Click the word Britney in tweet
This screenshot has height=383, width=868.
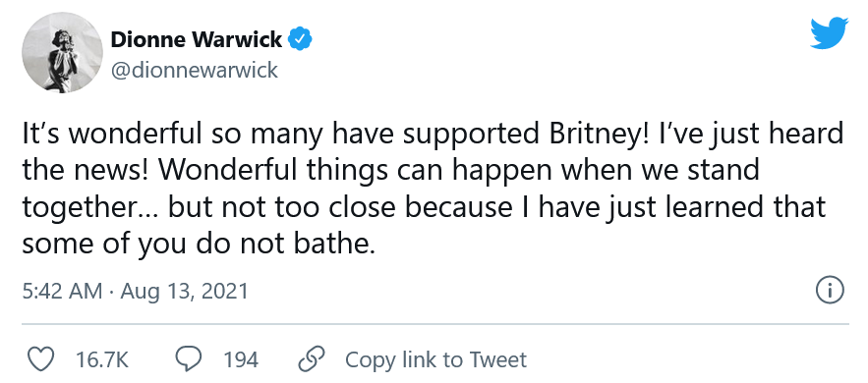588,135
